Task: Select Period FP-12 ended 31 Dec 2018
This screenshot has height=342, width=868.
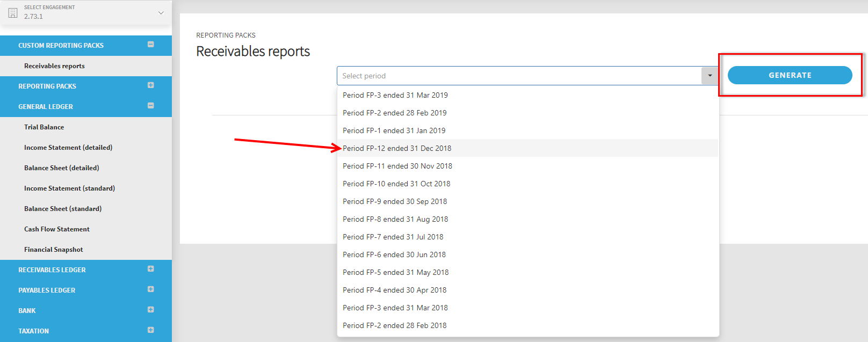Action: pyautogui.click(x=528, y=148)
